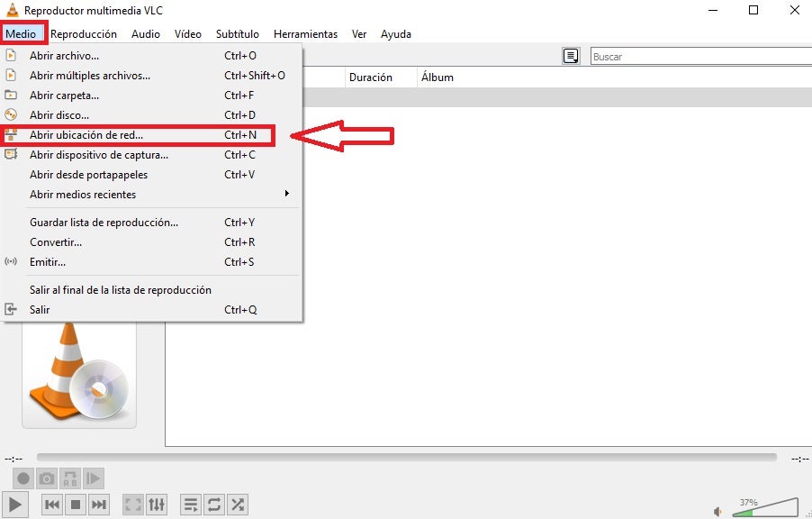Choose Abrir disco... entry

[151, 115]
